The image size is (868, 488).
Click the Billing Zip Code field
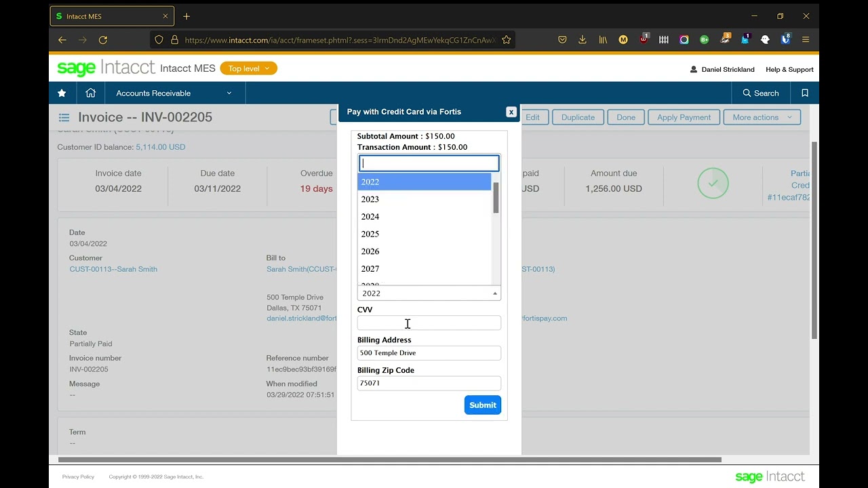pos(429,383)
